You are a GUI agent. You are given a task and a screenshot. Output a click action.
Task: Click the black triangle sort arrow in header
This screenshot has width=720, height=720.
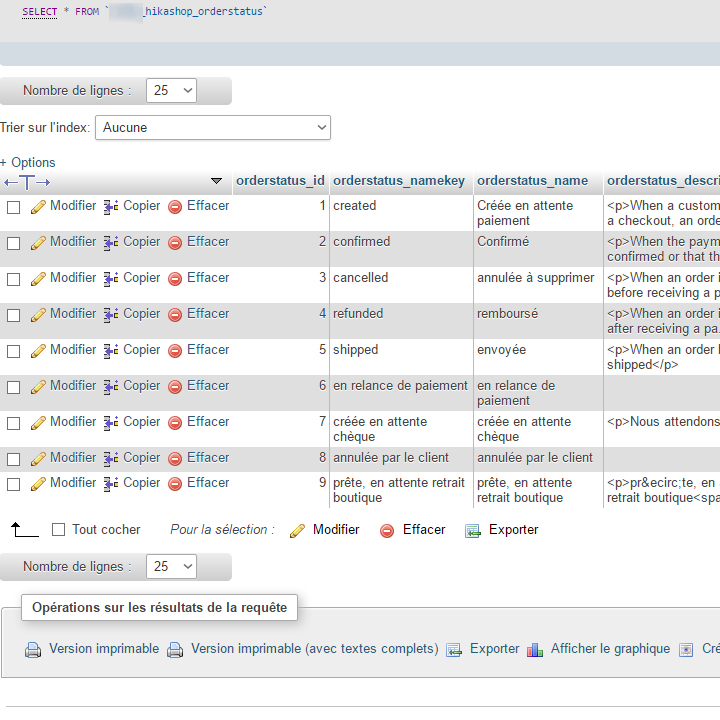[216, 181]
